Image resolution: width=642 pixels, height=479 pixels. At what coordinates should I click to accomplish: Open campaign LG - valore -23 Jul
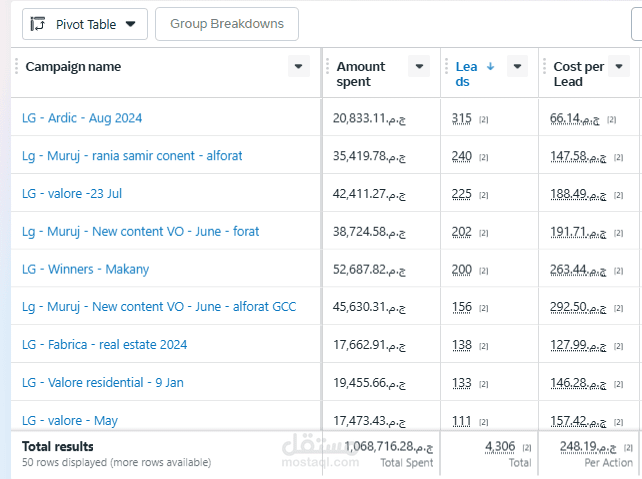[x=72, y=193]
